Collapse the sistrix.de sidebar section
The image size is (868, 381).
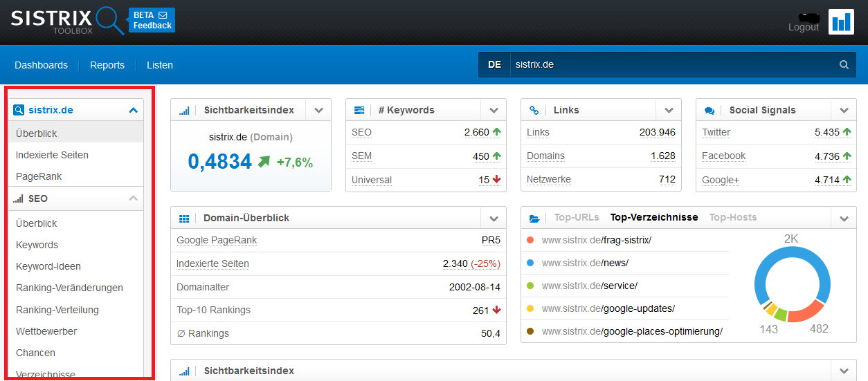[x=133, y=110]
